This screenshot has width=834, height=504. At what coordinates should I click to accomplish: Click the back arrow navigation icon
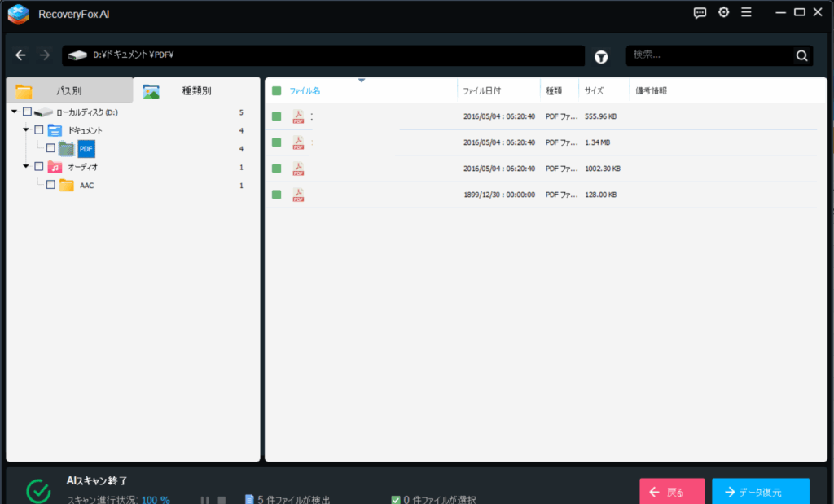[x=21, y=55]
